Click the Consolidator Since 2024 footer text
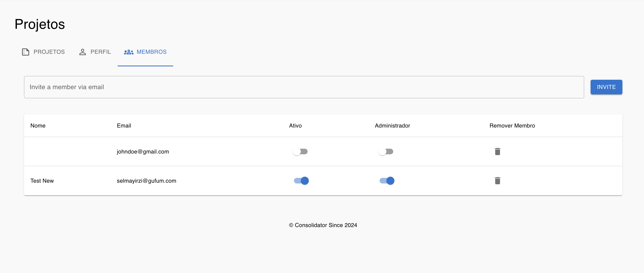The height and width of the screenshot is (273, 644). click(x=323, y=225)
